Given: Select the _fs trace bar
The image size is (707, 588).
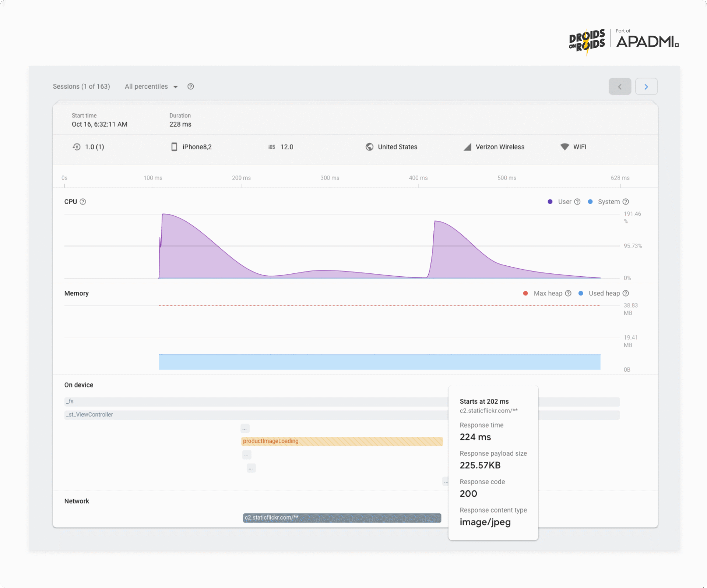Looking at the screenshot, I should coord(342,401).
